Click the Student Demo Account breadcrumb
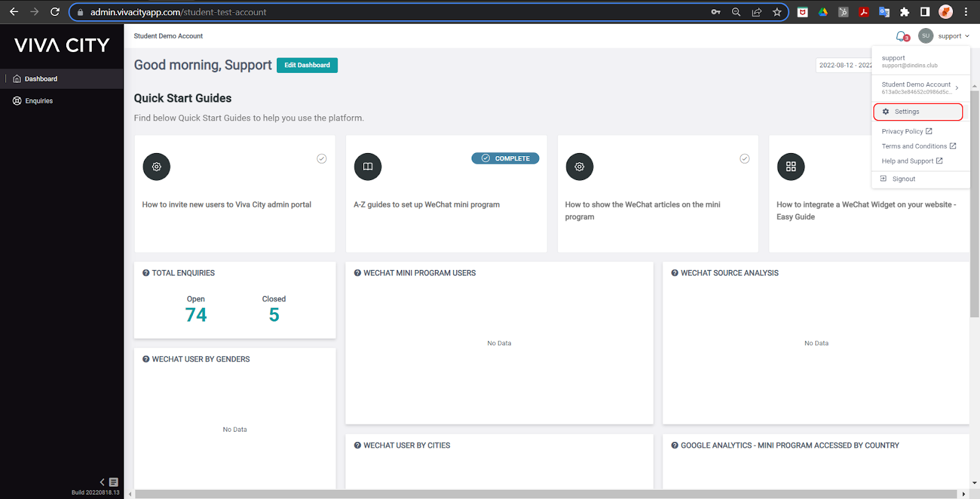 pyautogui.click(x=168, y=36)
